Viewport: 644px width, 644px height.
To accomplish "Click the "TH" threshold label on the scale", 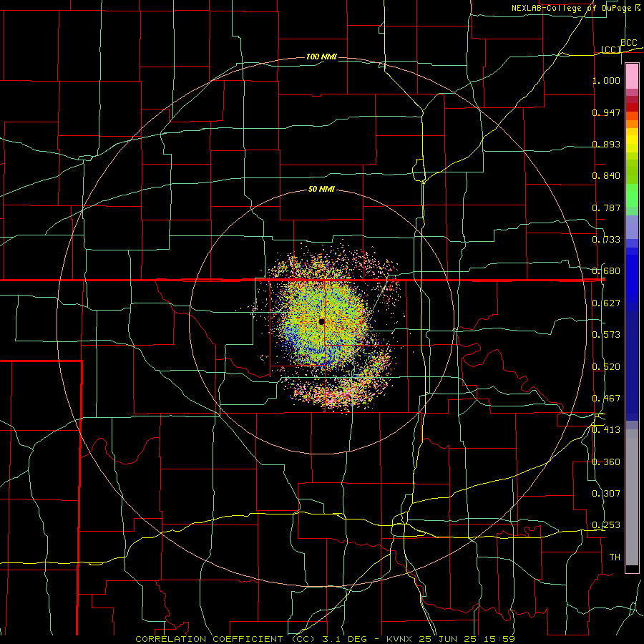I will (x=615, y=557).
